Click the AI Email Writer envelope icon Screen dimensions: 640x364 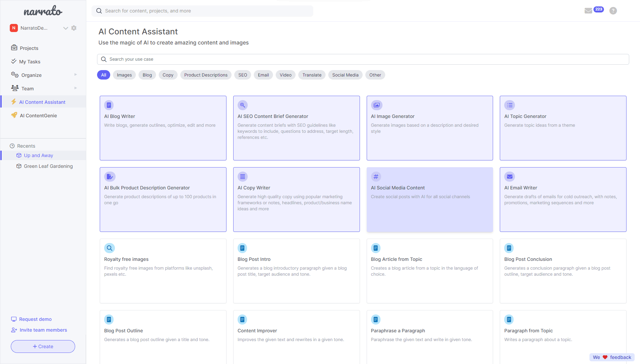(510, 177)
